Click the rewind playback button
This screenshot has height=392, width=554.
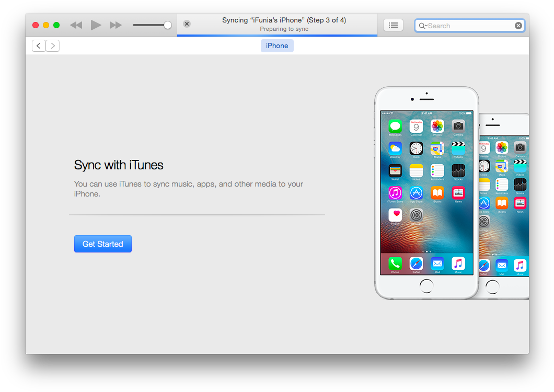[76, 25]
